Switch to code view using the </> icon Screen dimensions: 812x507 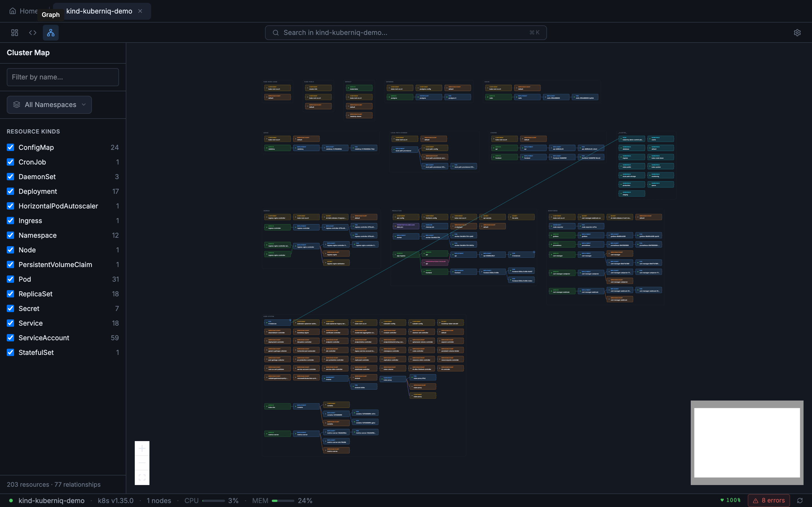pos(32,32)
